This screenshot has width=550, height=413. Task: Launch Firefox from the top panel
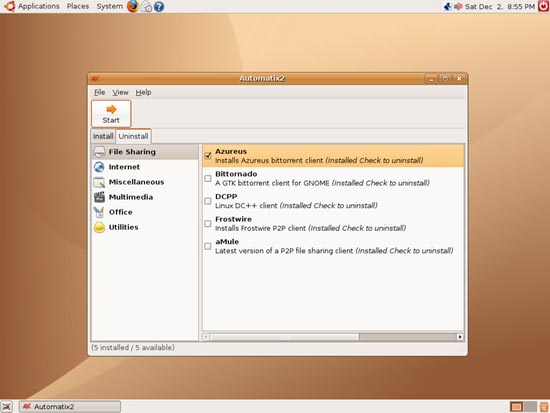coord(133,6)
